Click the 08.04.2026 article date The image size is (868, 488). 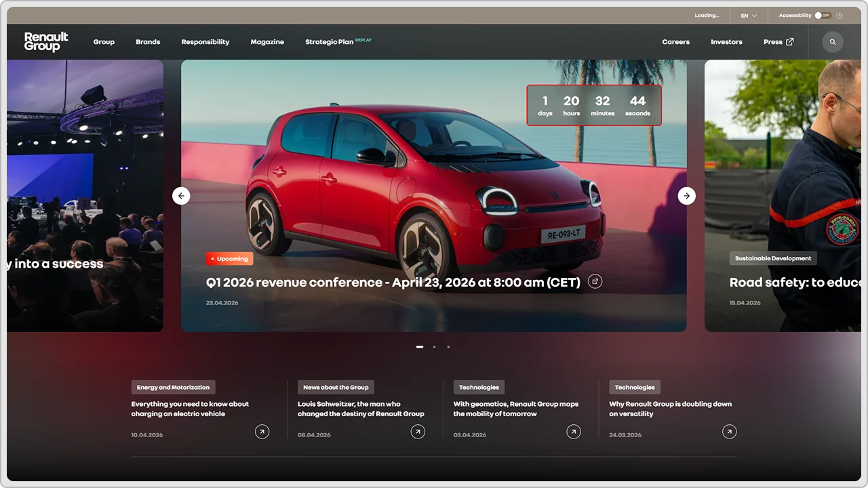314,435
